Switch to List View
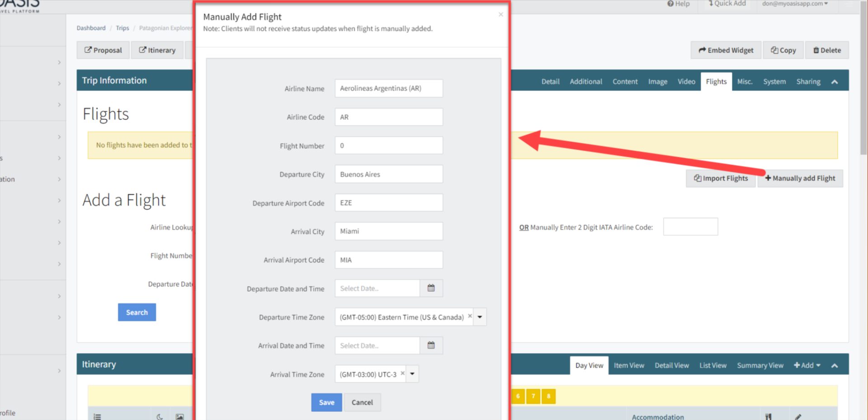This screenshot has height=420, width=868. (x=713, y=365)
